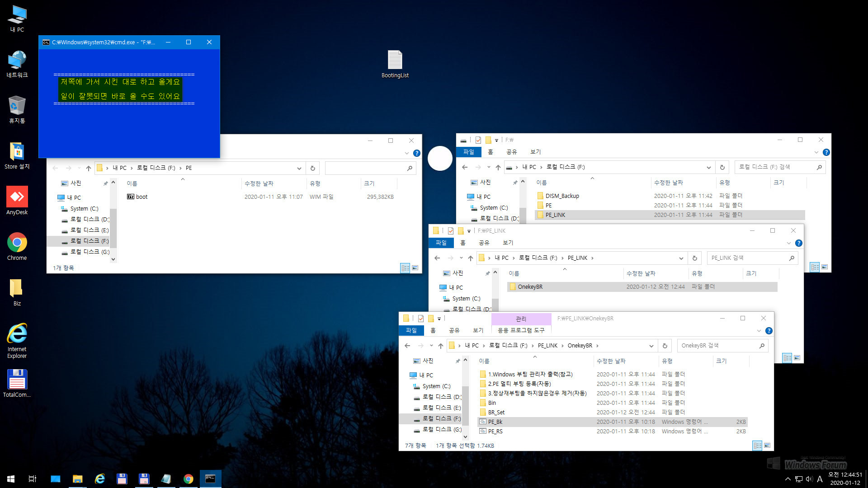Expand address history dropdown in PE window
This screenshot has height=488, width=868.
(299, 168)
